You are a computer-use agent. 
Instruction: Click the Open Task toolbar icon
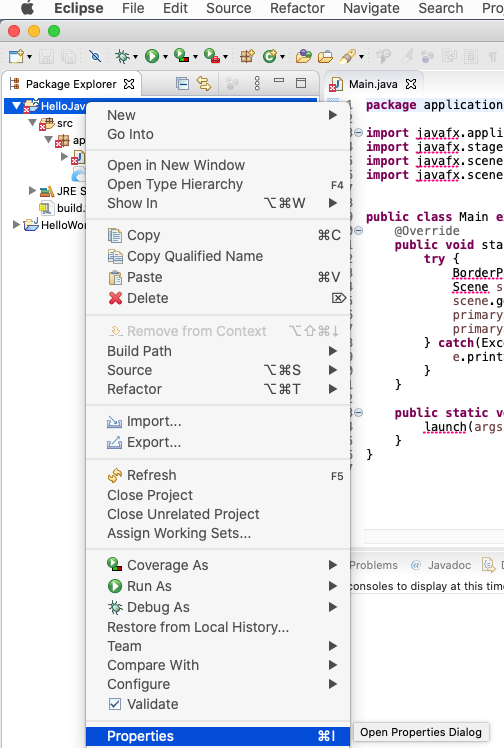[326, 56]
